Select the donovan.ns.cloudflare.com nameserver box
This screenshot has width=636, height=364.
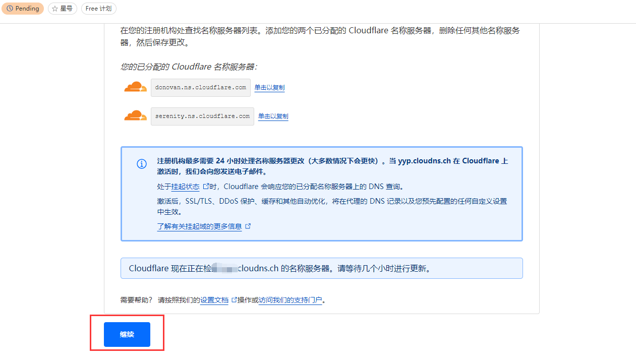click(x=201, y=87)
